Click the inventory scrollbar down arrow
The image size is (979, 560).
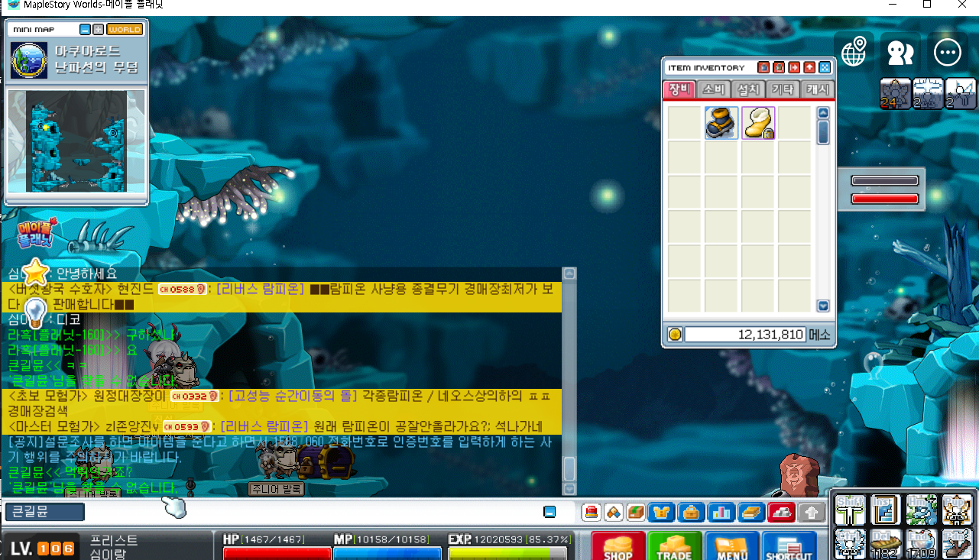coord(823,306)
